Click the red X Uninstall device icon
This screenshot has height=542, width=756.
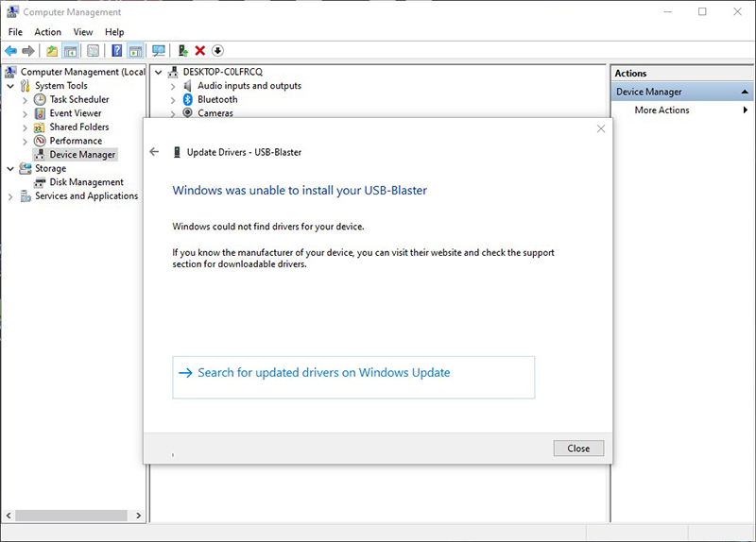coord(199,51)
